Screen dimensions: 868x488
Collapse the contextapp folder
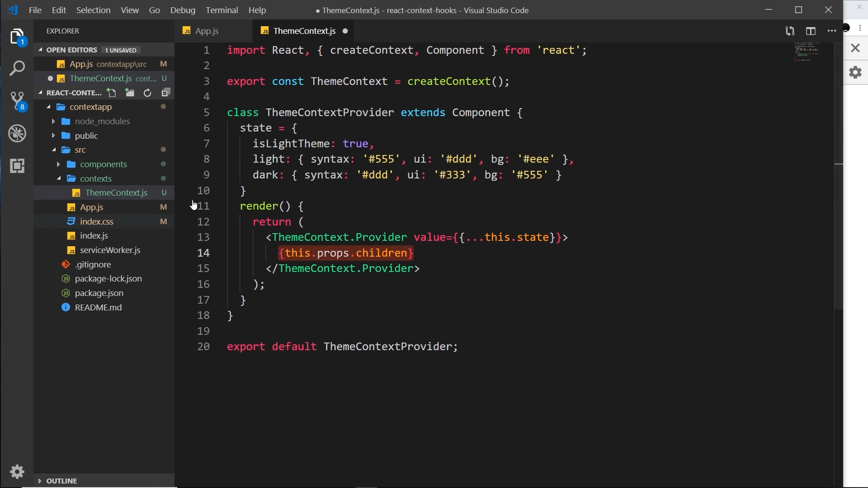[90, 107]
